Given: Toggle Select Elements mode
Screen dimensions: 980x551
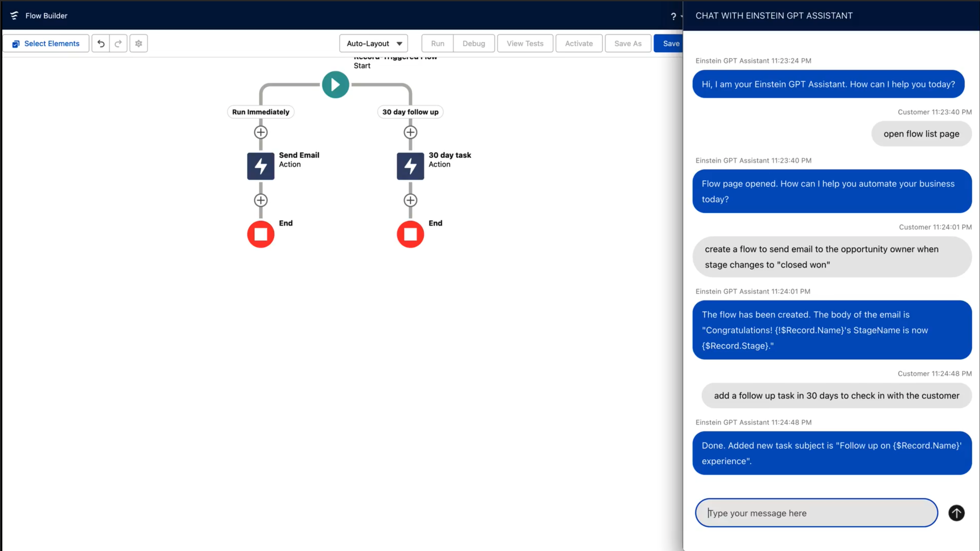Looking at the screenshot, I should (46, 43).
